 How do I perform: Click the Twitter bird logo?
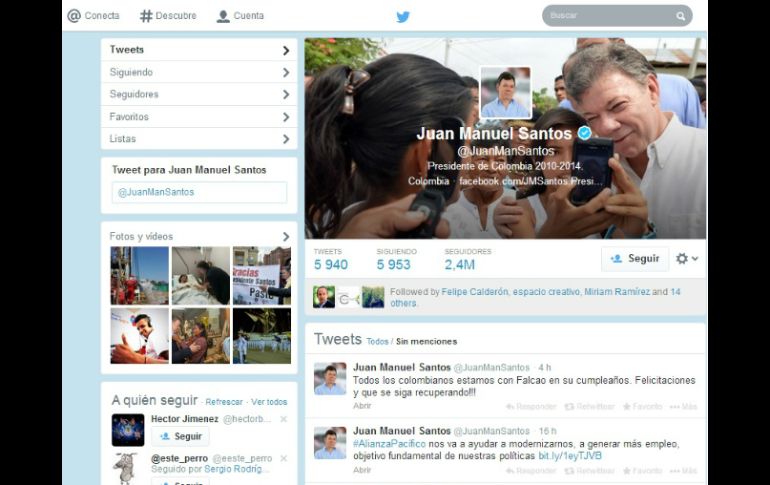coord(403,17)
